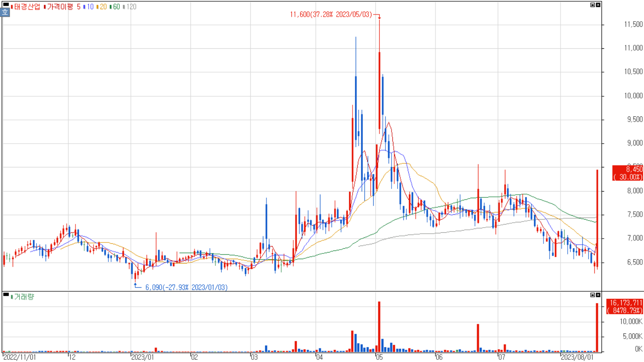Click the red 16,173,711 volume tag
This screenshot has width=644, height=362.
[625, 307]
